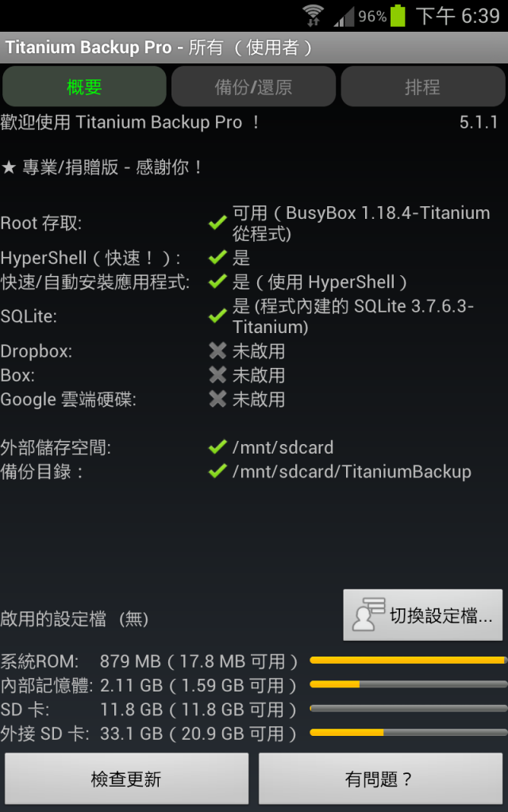Switch to the 排程 tab

(423, 86)
